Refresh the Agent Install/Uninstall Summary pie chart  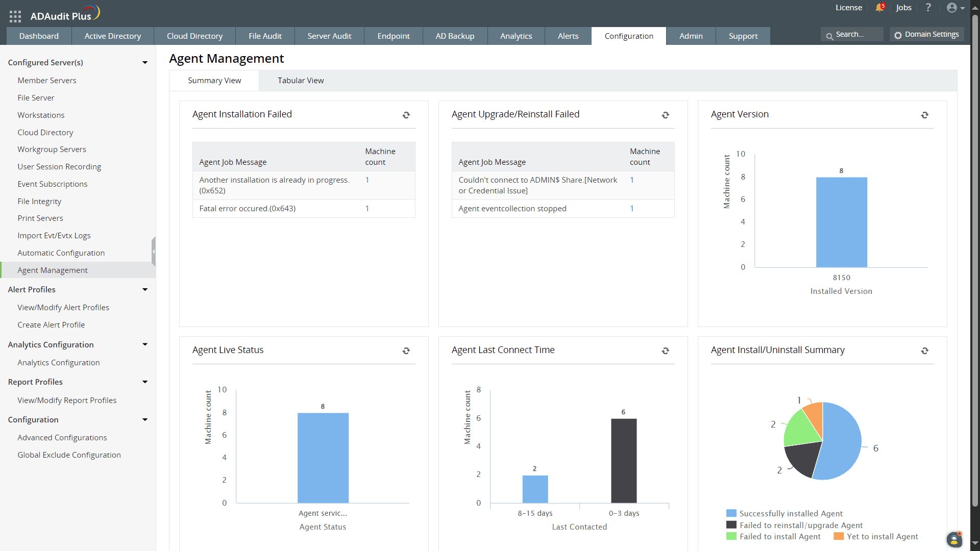pos(925,351)
